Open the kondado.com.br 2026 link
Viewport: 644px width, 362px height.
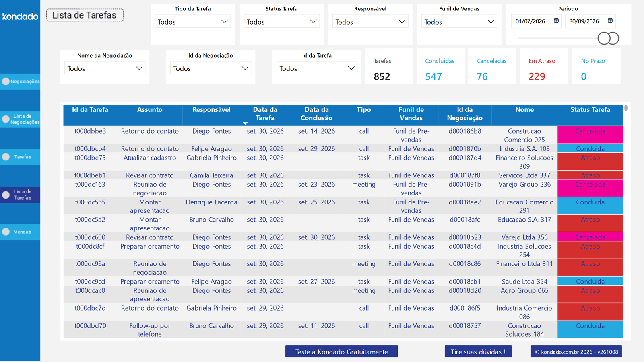click(576, 352)
